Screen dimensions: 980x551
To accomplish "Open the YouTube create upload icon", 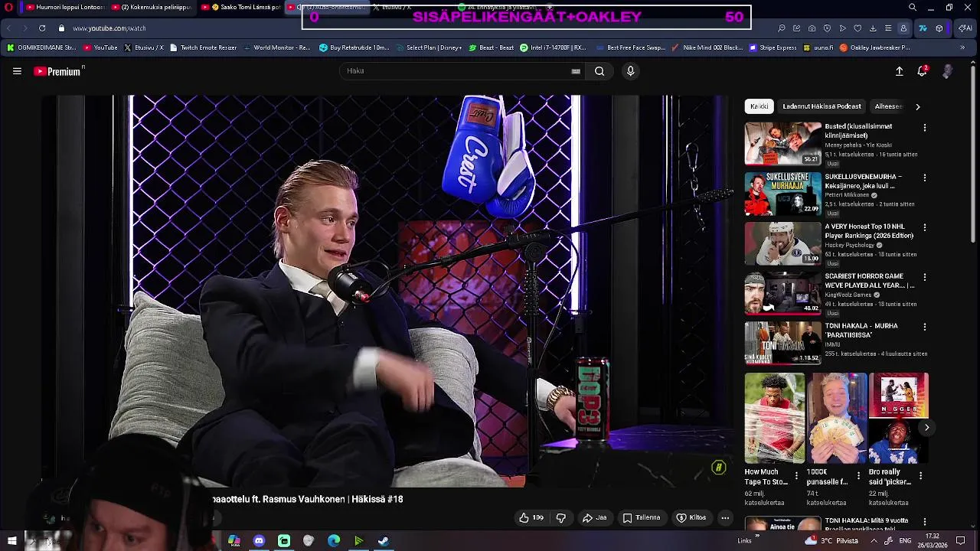I will coord(900,71).
